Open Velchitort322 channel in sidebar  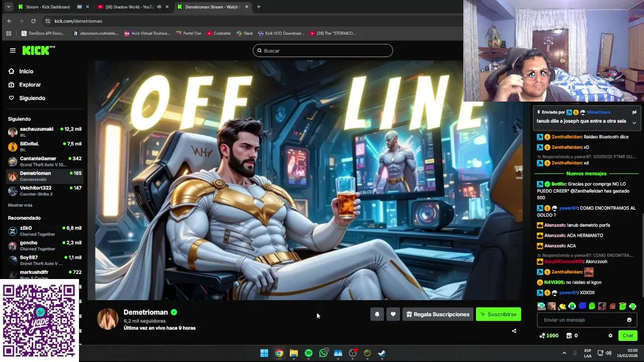[x=44, y=191]
